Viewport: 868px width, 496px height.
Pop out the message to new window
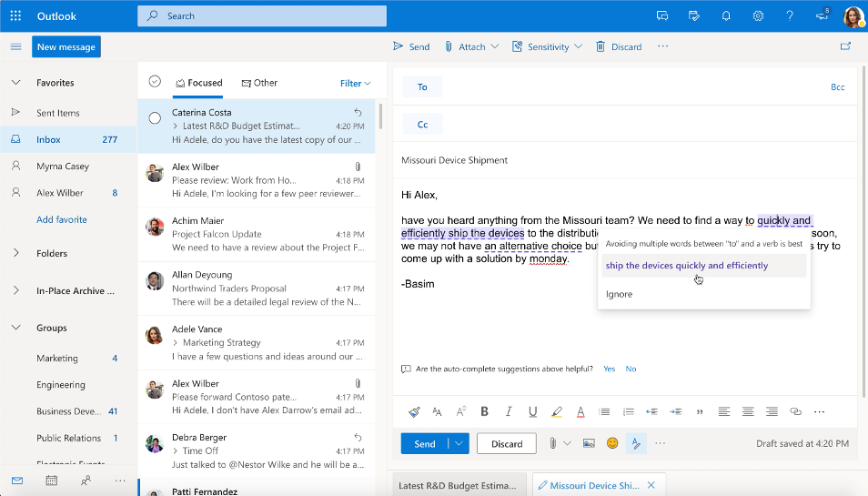pyautogui.click(x=845, y=46)
